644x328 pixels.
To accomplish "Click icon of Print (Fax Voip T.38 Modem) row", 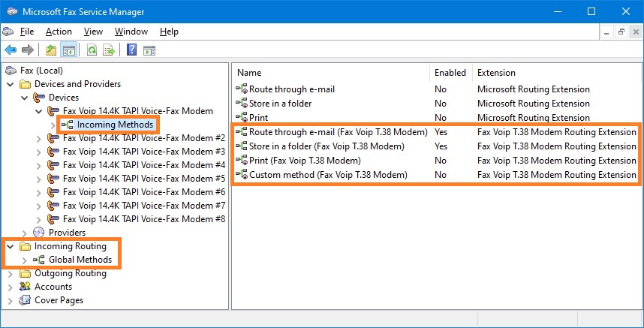I will point(242,161).
